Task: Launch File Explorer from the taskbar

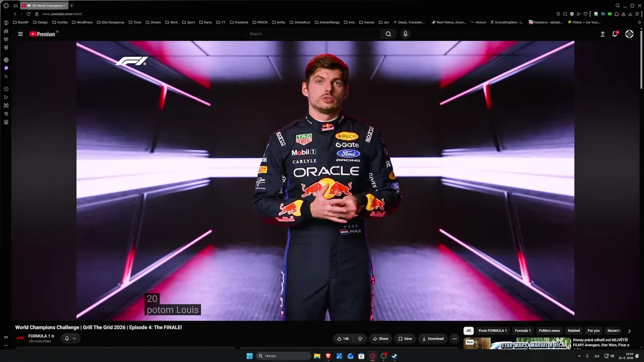Action: (317, 356)
